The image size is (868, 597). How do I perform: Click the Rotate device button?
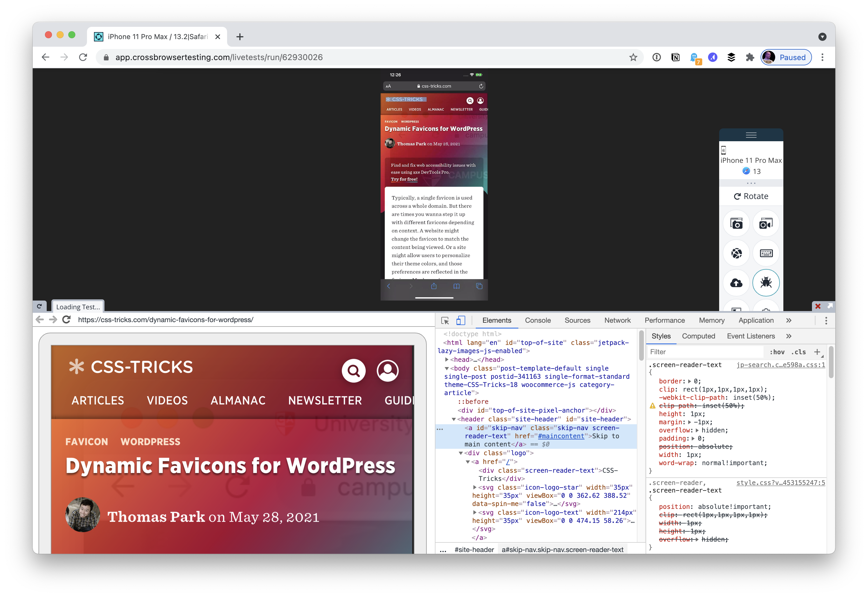tap(751, 196)
